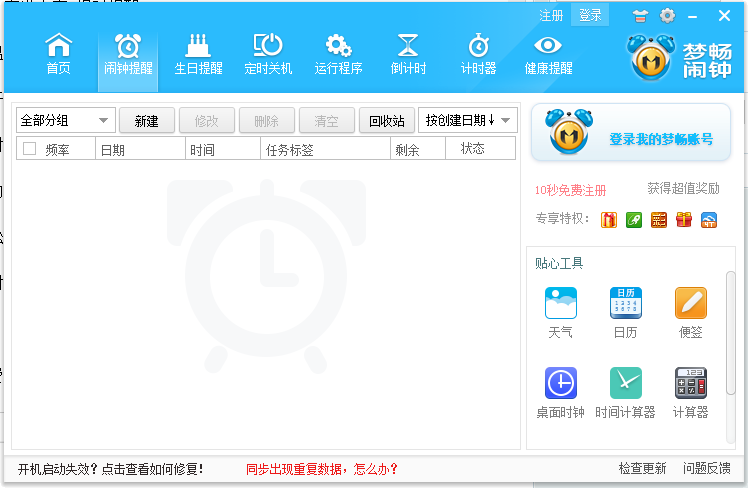Click 问题反馈 feedback link
The width and height of the screenshot is (748, 488).
[706, 468]
